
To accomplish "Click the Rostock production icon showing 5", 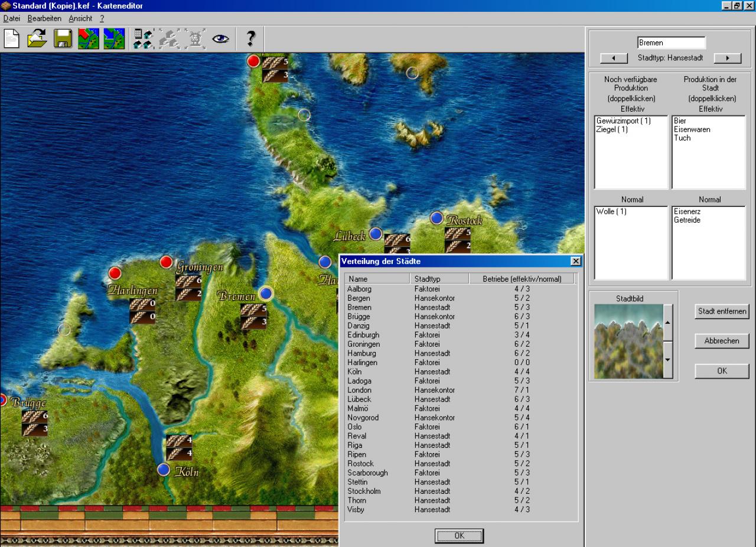I will coord(458,233).
